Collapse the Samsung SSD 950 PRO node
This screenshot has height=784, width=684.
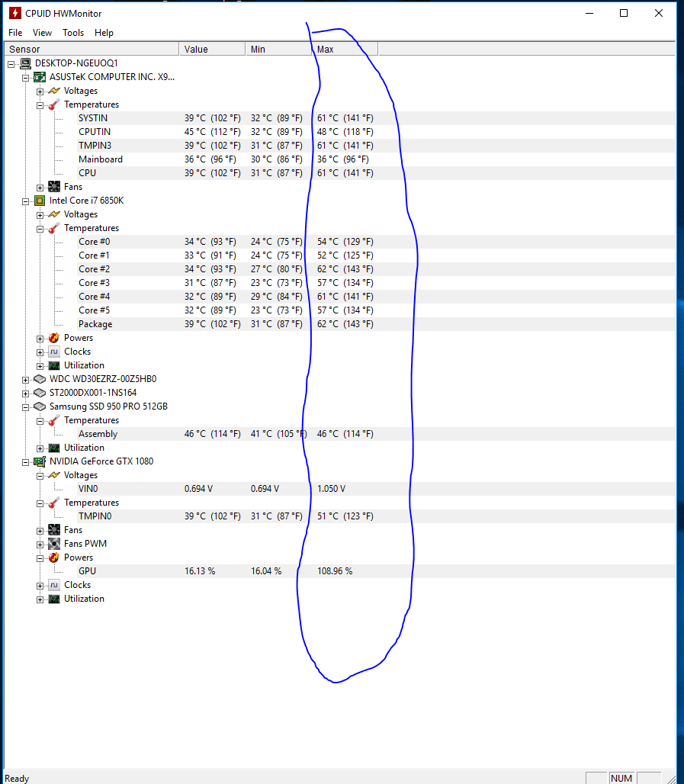pyautogui.click(x=25, y=407)
